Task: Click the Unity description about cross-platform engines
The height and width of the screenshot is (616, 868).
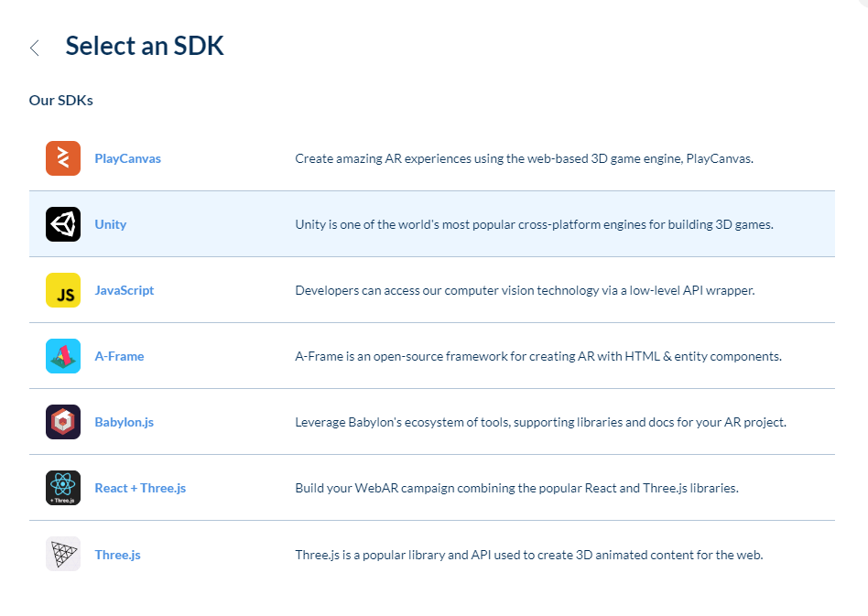Action: [534, 224]
